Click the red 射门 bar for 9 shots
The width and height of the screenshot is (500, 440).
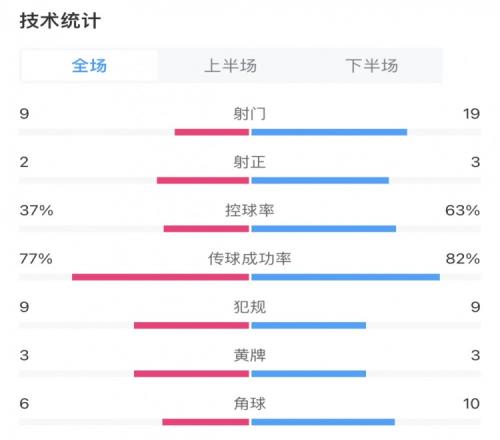pos(212,132)
